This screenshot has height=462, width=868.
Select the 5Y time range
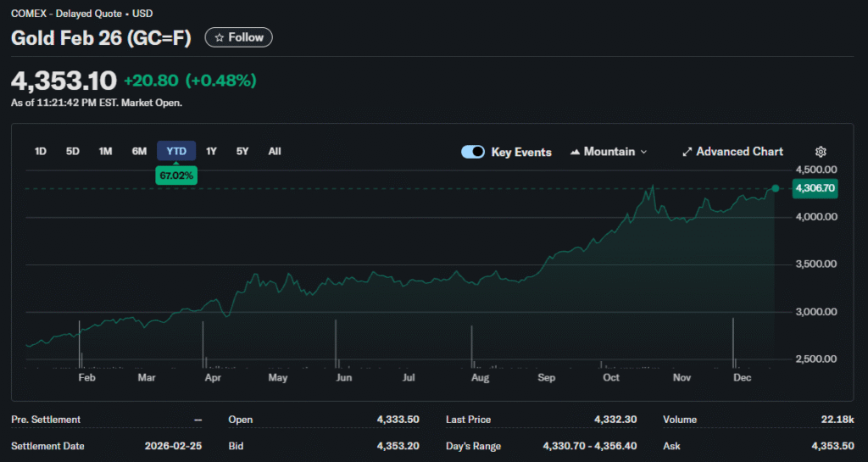pos(242,152)
